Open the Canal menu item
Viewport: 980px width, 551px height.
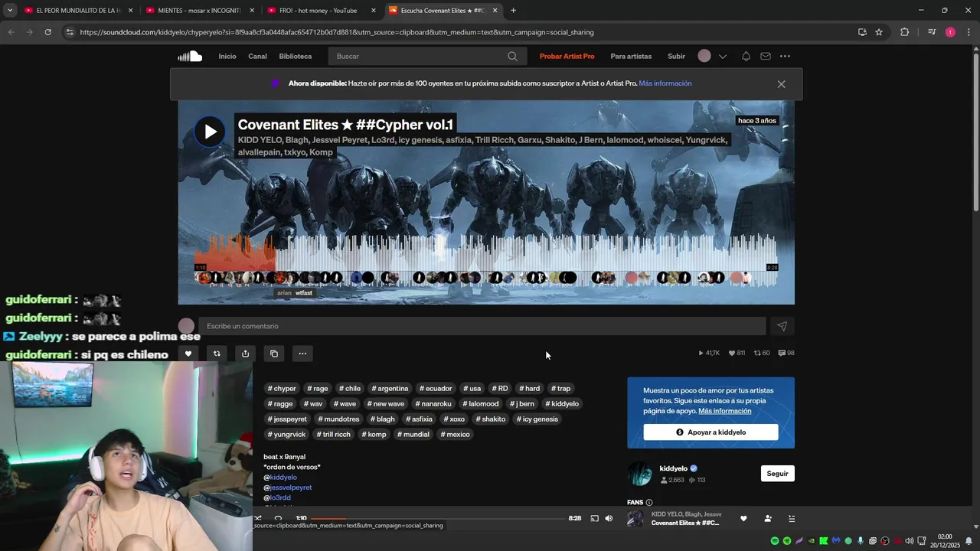coord(257,56)
